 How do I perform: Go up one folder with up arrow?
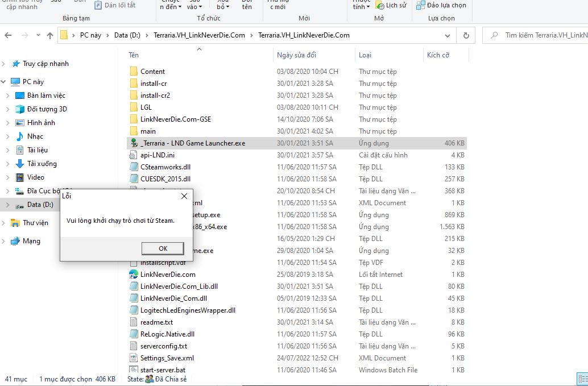click(x=50, y=35)
